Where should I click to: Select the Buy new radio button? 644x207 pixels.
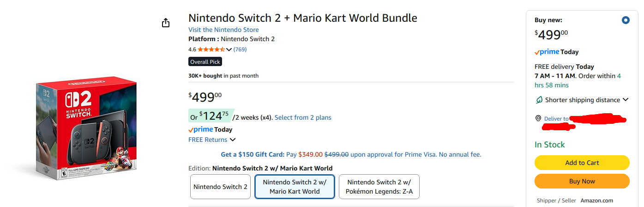tap(626, 20)
